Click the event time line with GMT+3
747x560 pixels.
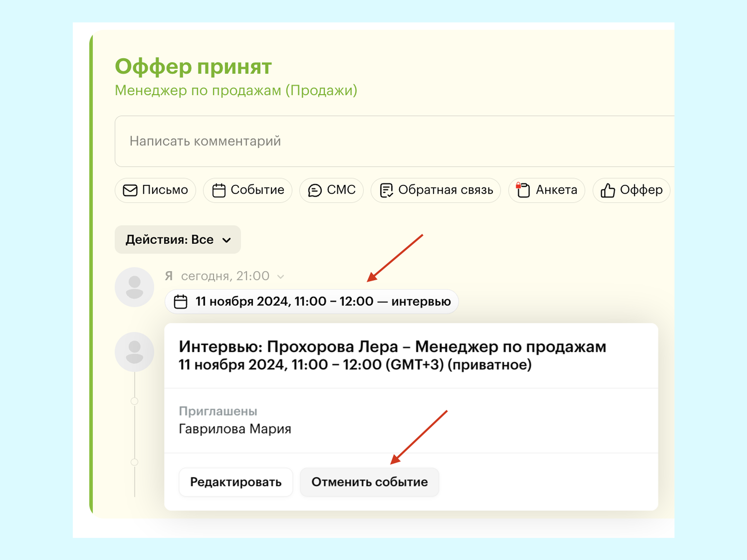click(355, 365)
